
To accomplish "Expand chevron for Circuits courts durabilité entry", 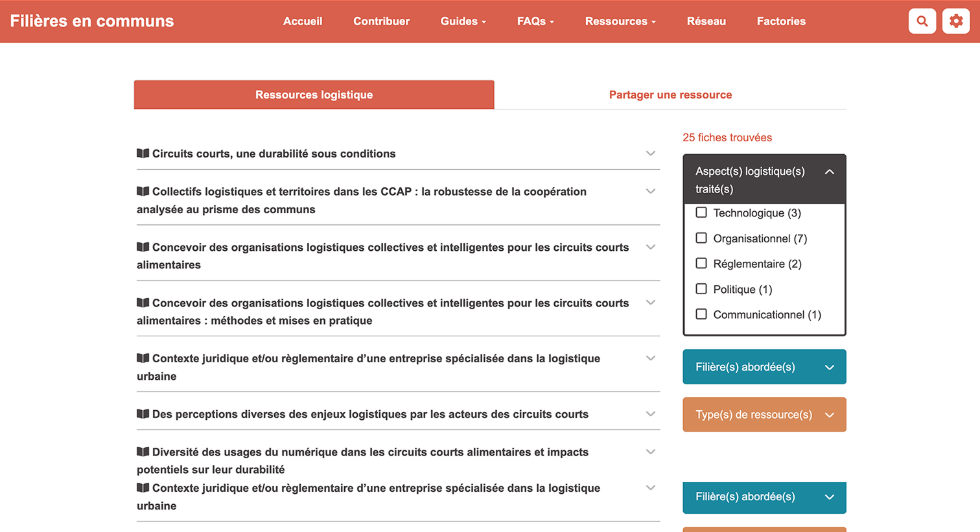I will click(650, 154).
